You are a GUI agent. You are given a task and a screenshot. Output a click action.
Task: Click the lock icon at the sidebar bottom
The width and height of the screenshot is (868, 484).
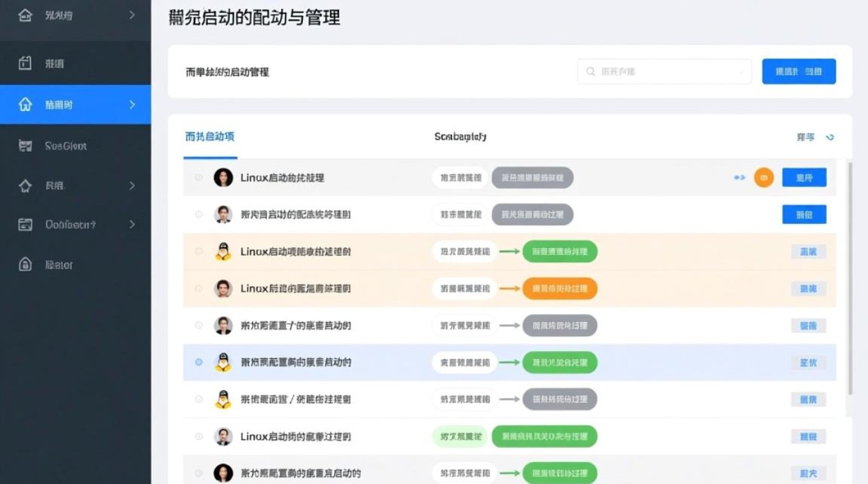pyautogui.click(x=24, y=265)
